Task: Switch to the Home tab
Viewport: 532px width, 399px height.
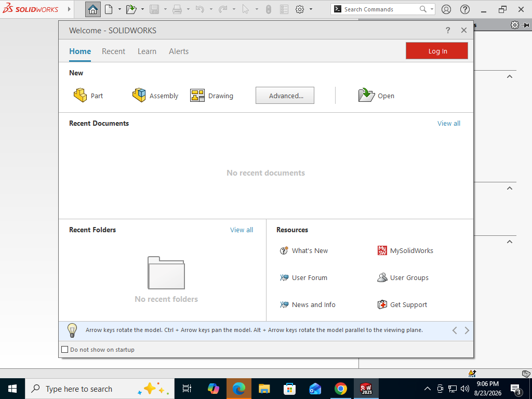Action: [x=80, y=51]
